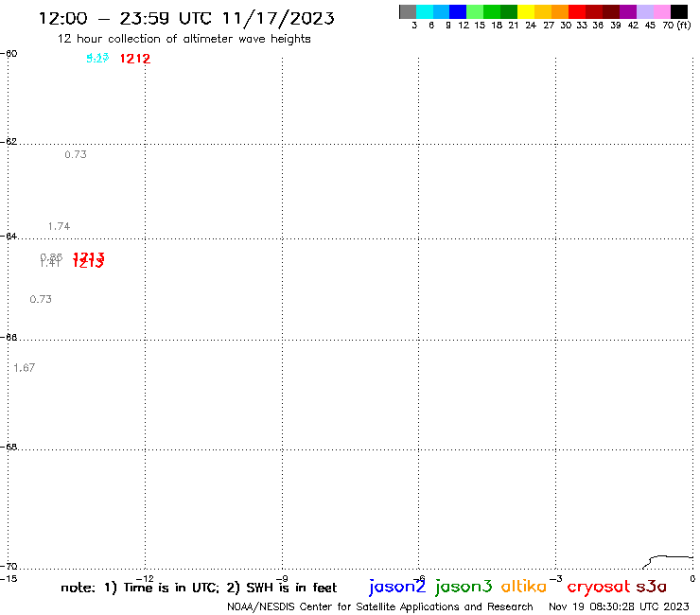The height and width of the screenshot is (615, 700).
Task: Click the red '1213' time label
Action: coord(88,260)
